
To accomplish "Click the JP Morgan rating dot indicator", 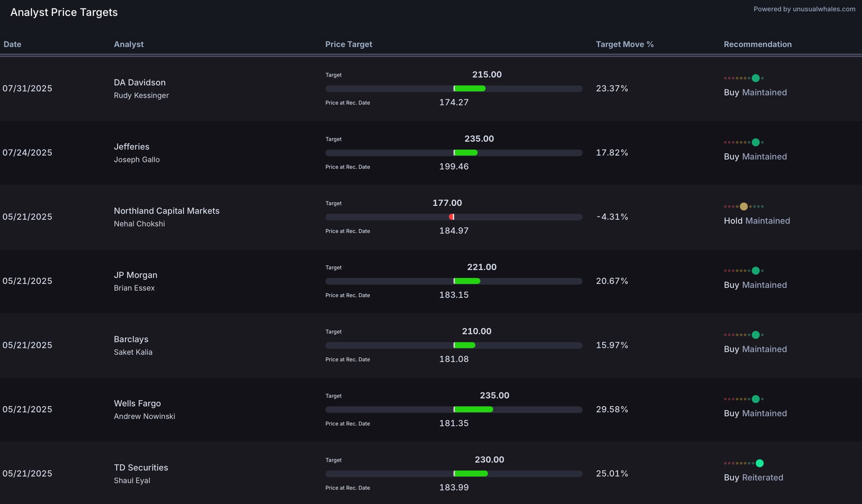I will click(744, 271).
